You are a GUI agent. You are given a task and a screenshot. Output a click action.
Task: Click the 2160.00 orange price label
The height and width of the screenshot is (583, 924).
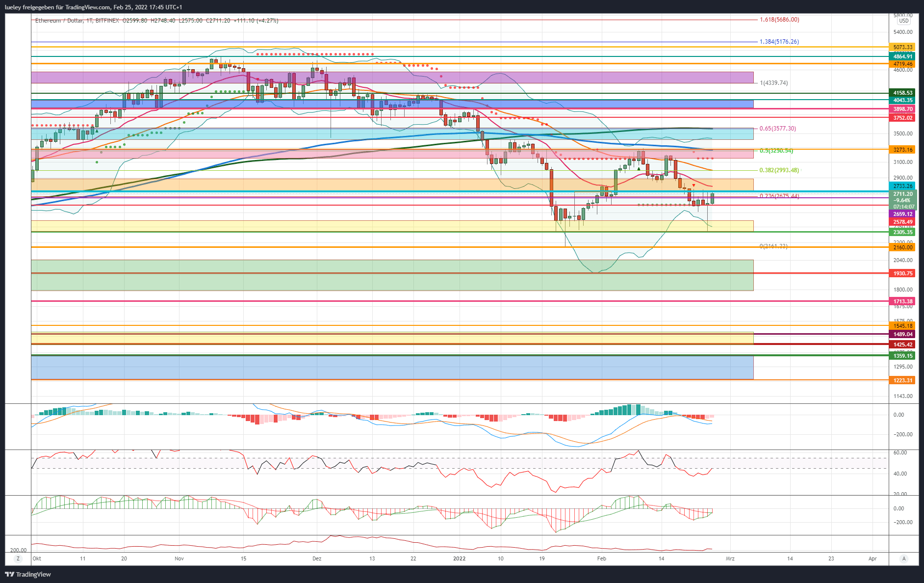[x=902, y=248]
